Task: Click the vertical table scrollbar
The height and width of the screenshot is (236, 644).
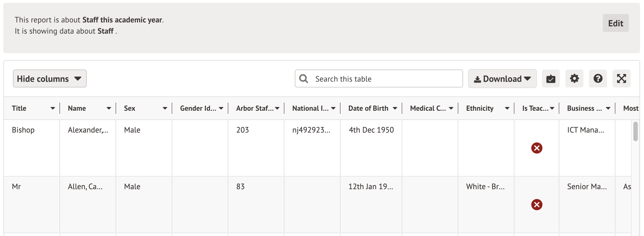Action: pyautogui.click(x=635, y=132)
